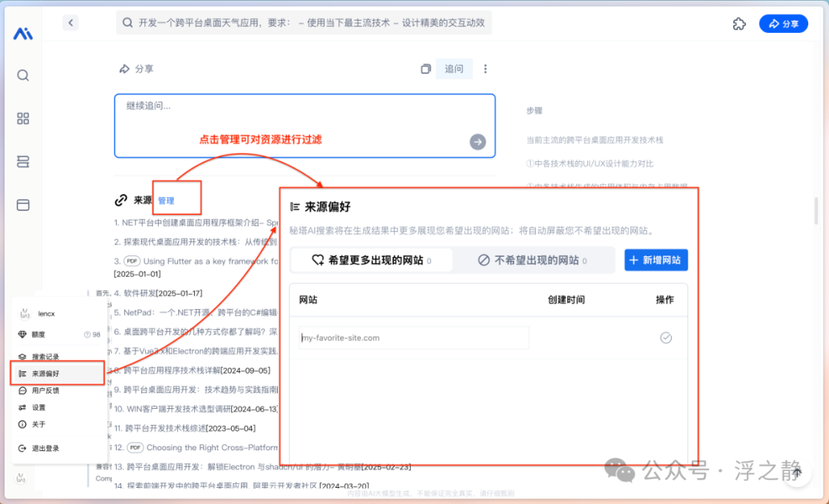
Task: Focus the 继续追问 follow-up input box
Action: 305,126
